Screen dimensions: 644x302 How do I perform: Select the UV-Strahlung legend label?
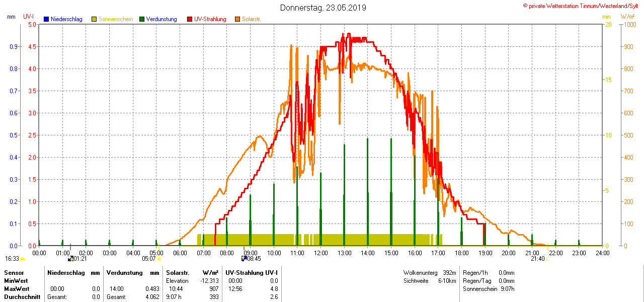coord(210,19)
